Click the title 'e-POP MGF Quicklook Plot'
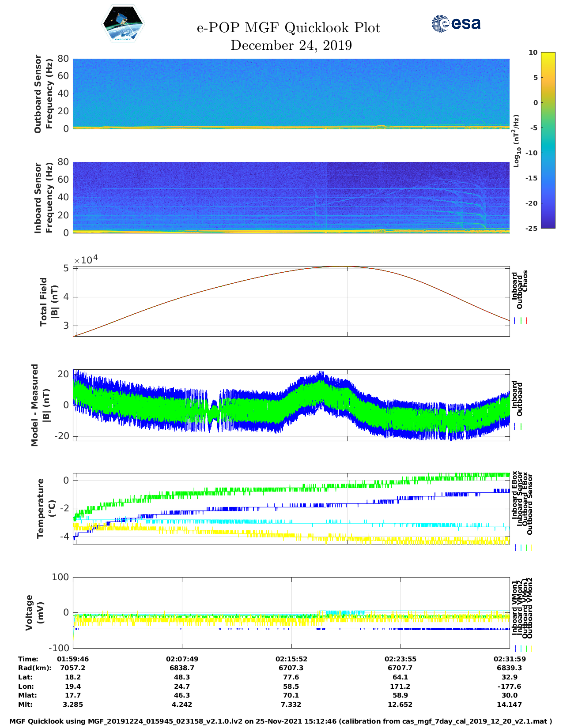This screenshot has width=563, height=728. tap(288, 28)
